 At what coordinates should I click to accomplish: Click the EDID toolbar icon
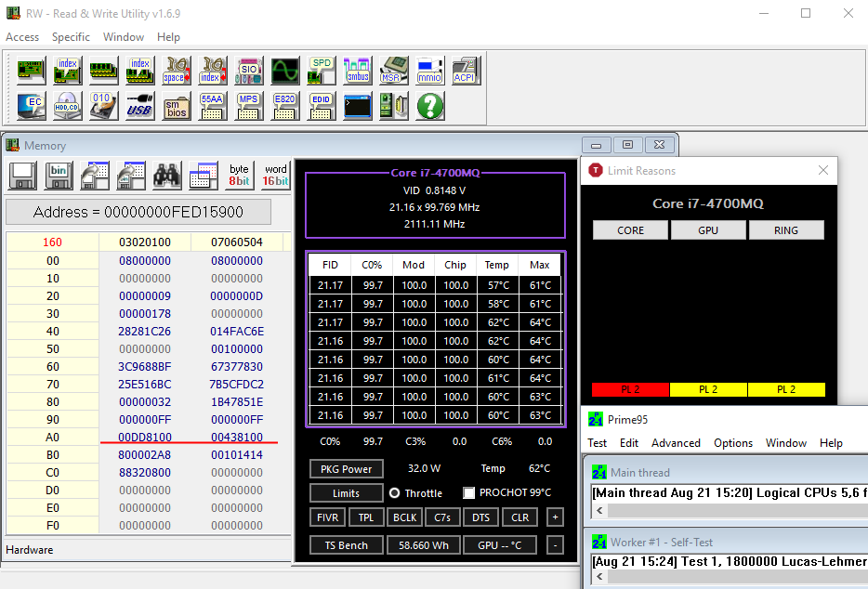tap(321, 105)
